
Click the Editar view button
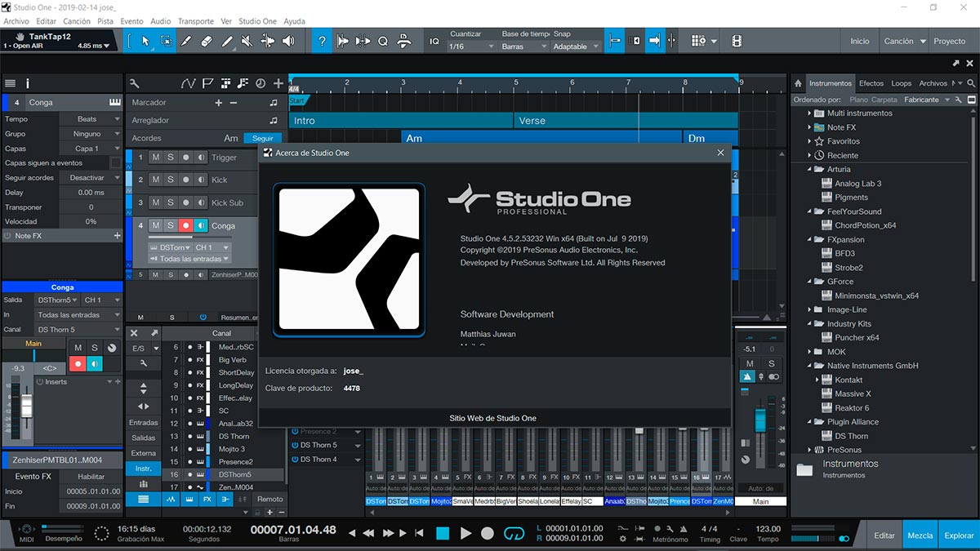pyautogui.click(x=884, y=535)
